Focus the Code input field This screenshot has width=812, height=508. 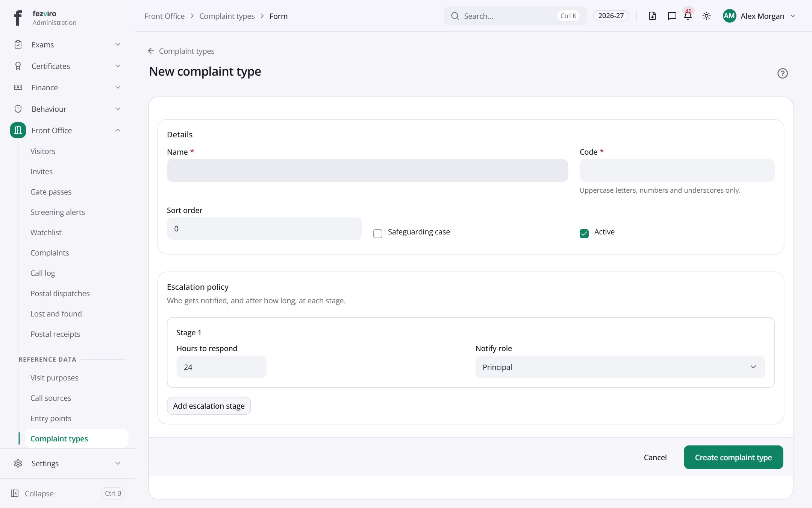(x=677, y=170)
